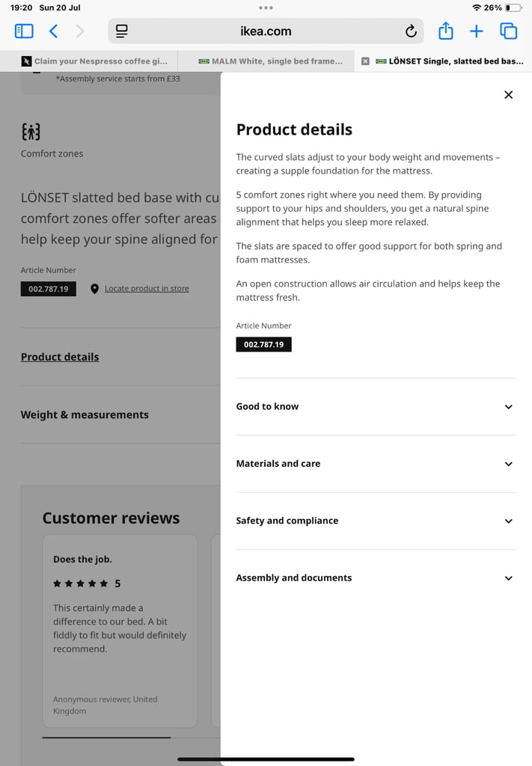Copy article number 002.787.19 in the panel
Image resolution: width=532 pixels, height=766 pixels.
tap(264, 344)
